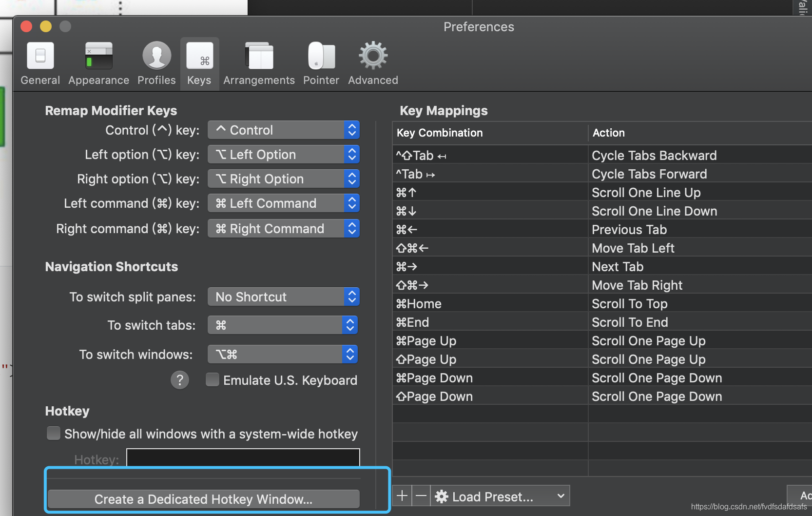Open the General preferences icon
This screenshot has height=516, width=812.
pyautogui.click(x=40, y=63)
